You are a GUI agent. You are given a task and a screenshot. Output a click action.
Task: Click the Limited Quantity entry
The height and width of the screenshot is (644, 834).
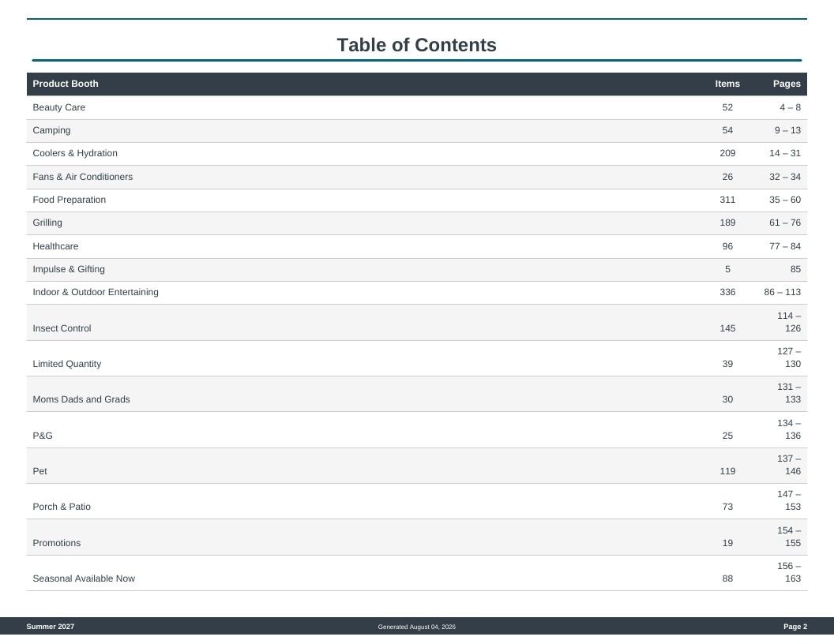click(x=67, y=364)
